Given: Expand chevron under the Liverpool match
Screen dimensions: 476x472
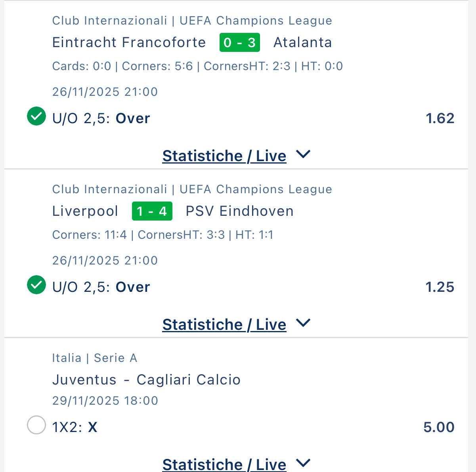Looking at the screenshot, I should click(x=303, y=323).
